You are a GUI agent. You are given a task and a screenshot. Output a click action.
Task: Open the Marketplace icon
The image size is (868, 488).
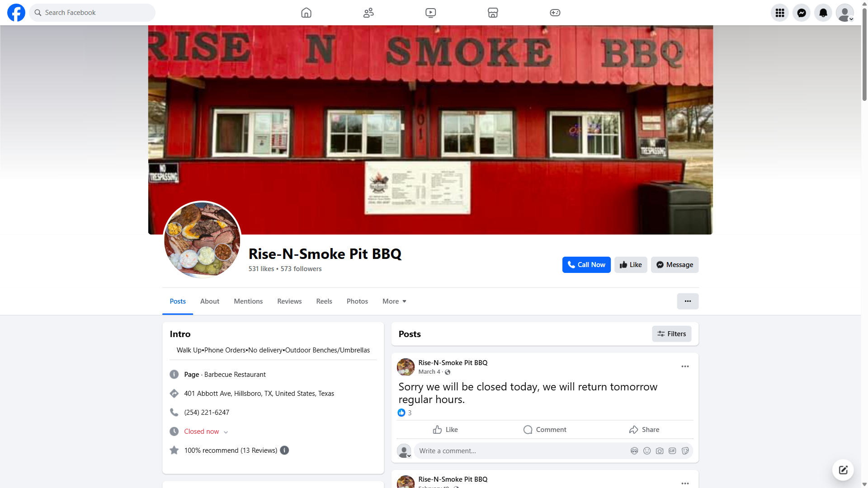coord(493,13)
